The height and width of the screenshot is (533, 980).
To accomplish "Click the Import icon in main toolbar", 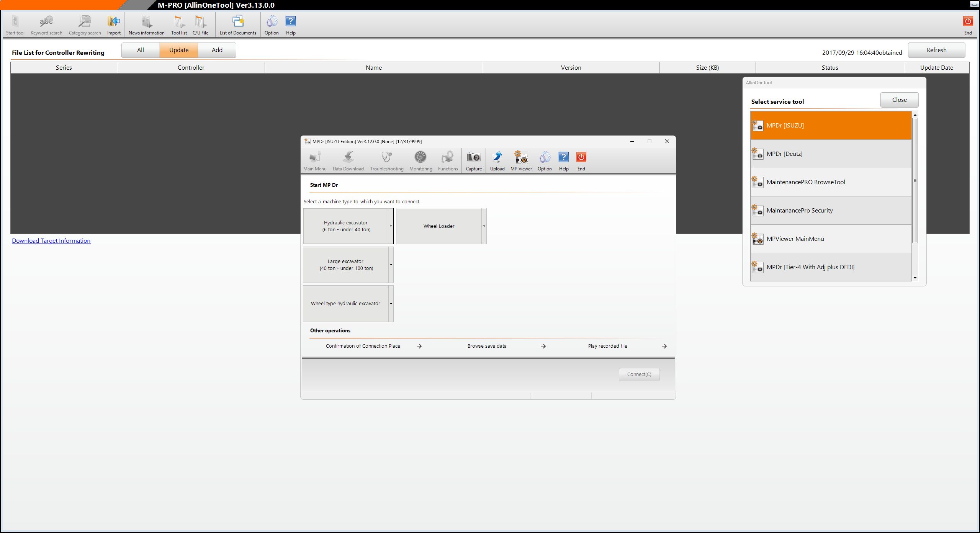I will pyautogui.click(x=114, y=22).
